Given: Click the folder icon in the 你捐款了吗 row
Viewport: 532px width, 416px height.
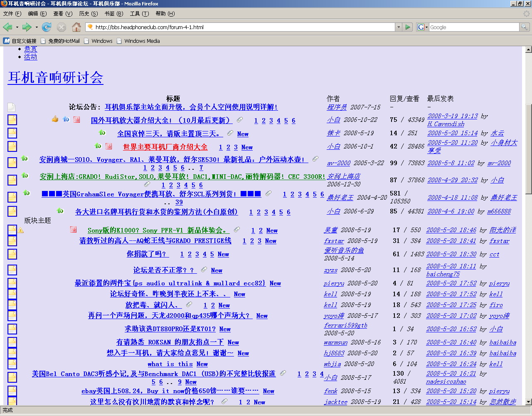Looking at the screenshot, I should click(12, 254).
